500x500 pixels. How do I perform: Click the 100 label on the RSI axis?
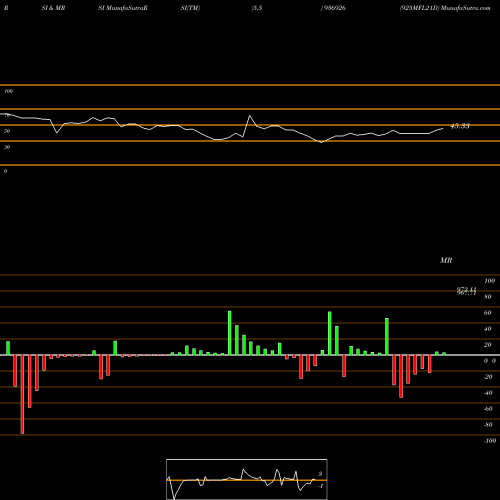[8, 91]
